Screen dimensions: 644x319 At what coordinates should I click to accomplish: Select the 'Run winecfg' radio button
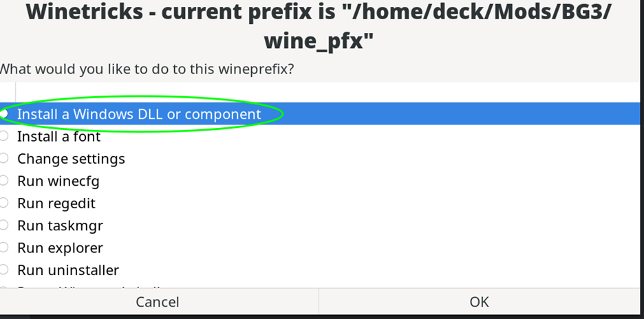(4, 181)
